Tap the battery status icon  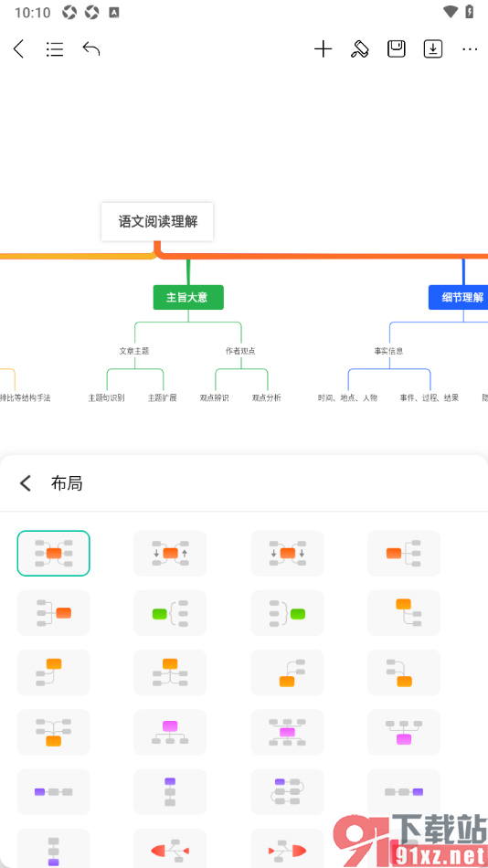coord(470,12)
